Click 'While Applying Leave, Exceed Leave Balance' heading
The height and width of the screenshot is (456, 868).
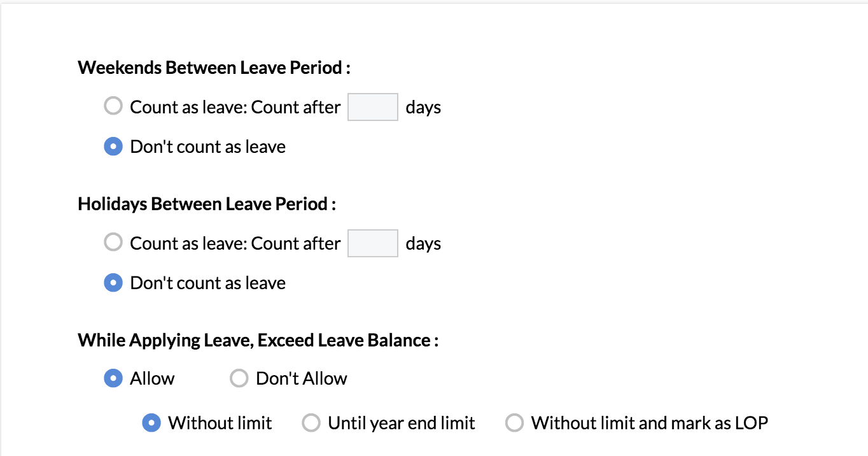[x=258, y=341]
